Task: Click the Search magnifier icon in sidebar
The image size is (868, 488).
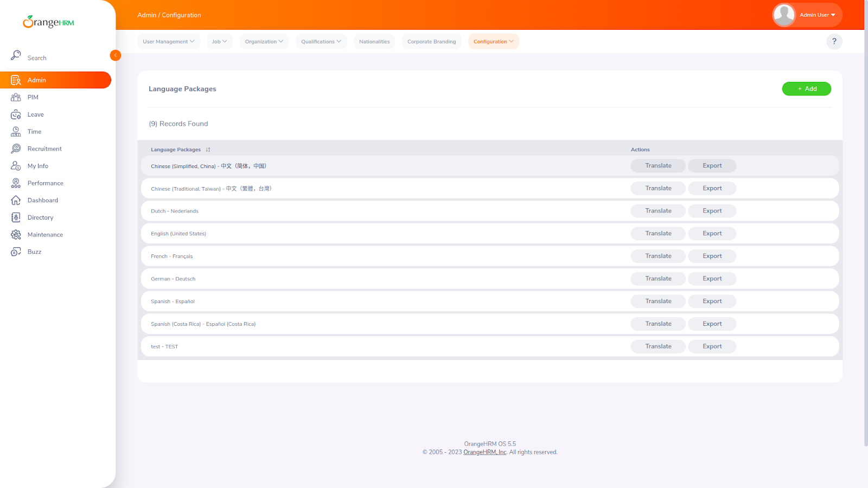Action: coord(16,55)
